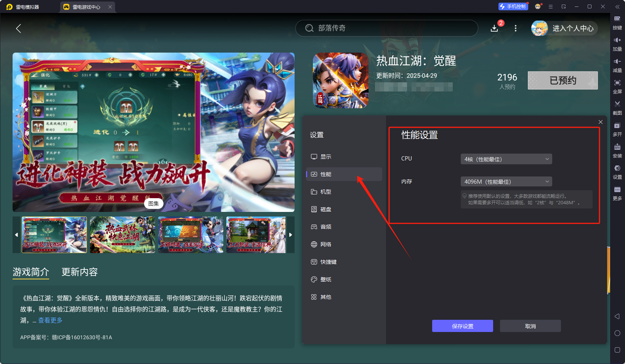The image size is (625, 364).
Task: Click the 手机控制 phone control button
Action: (513, 6)
